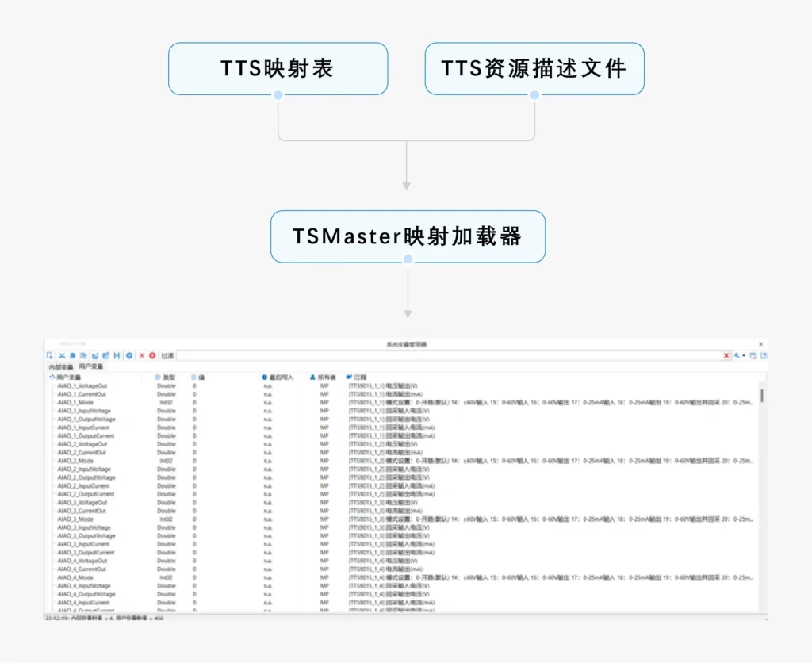Click the red circle clear-all icon
This screenshot has width=812, height=663.
[152, 356]
